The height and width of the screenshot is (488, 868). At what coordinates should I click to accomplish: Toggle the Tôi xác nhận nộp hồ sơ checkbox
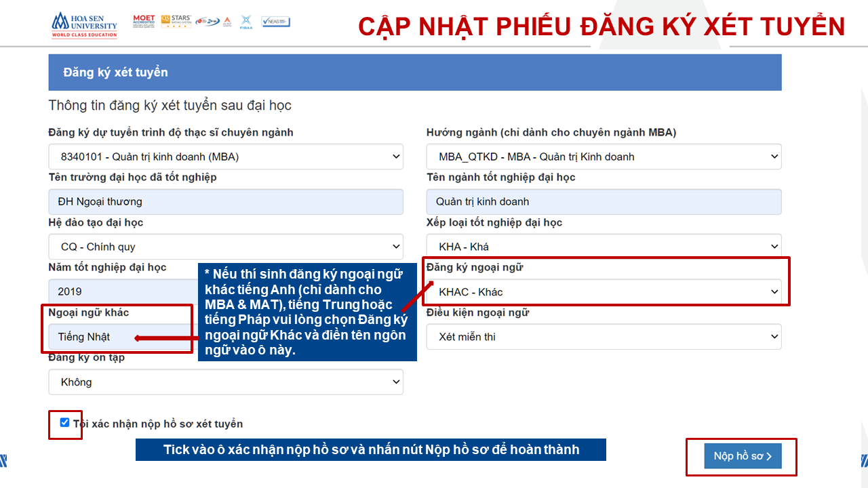64,423
